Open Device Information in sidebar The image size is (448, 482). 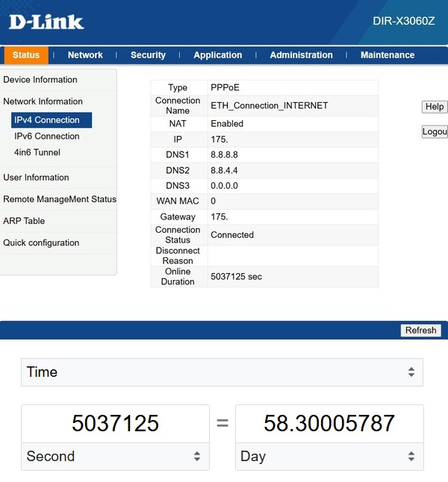click(40, 80)
